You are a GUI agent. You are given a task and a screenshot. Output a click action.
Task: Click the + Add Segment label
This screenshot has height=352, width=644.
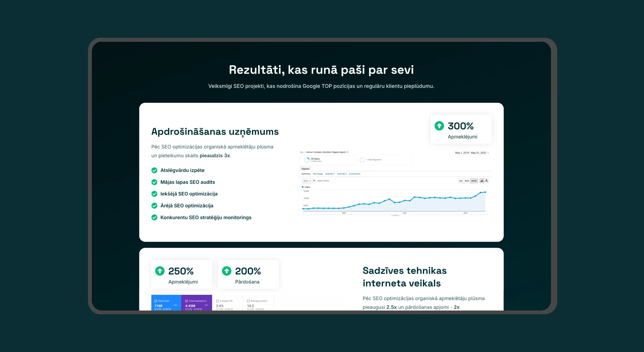click(x=374, y=160)
